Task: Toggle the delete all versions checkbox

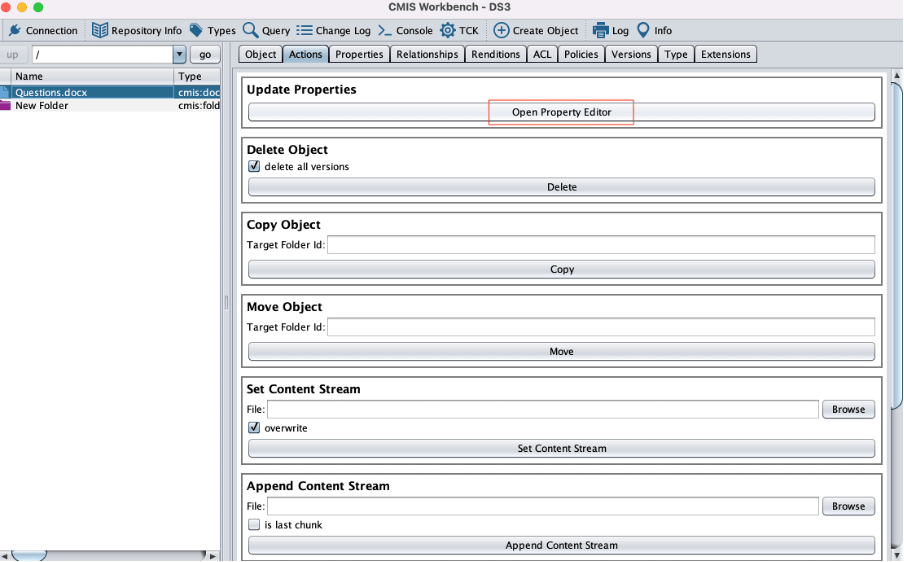Action: pos(254,166)
